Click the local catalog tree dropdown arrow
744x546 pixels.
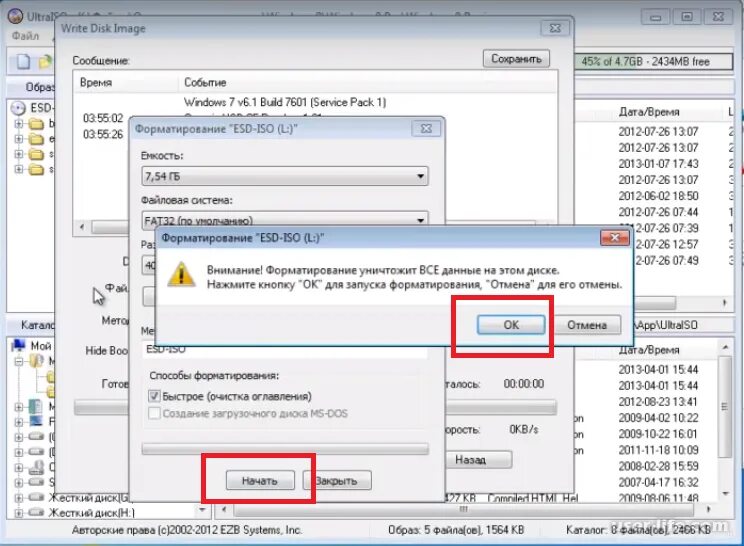[202, 510]
